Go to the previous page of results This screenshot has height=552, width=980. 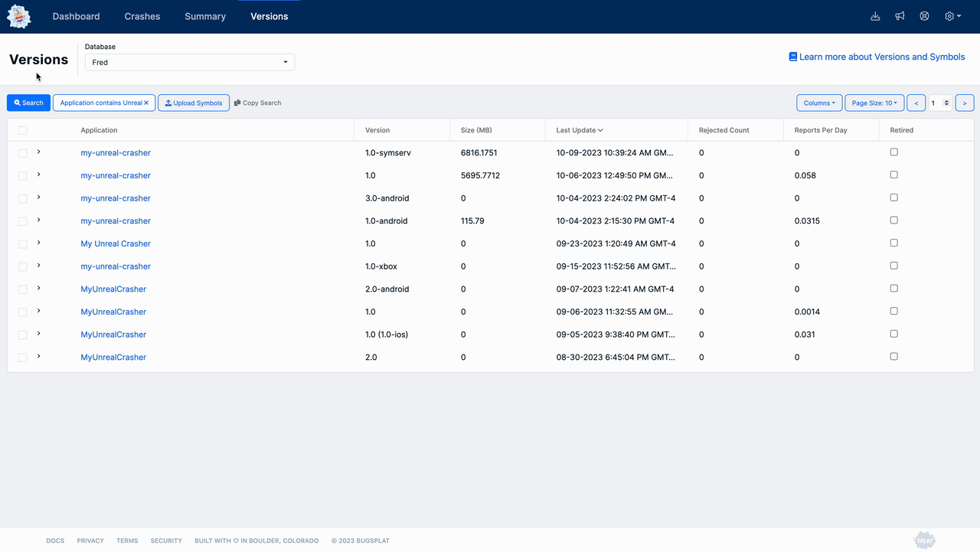[x=916, y=103]
